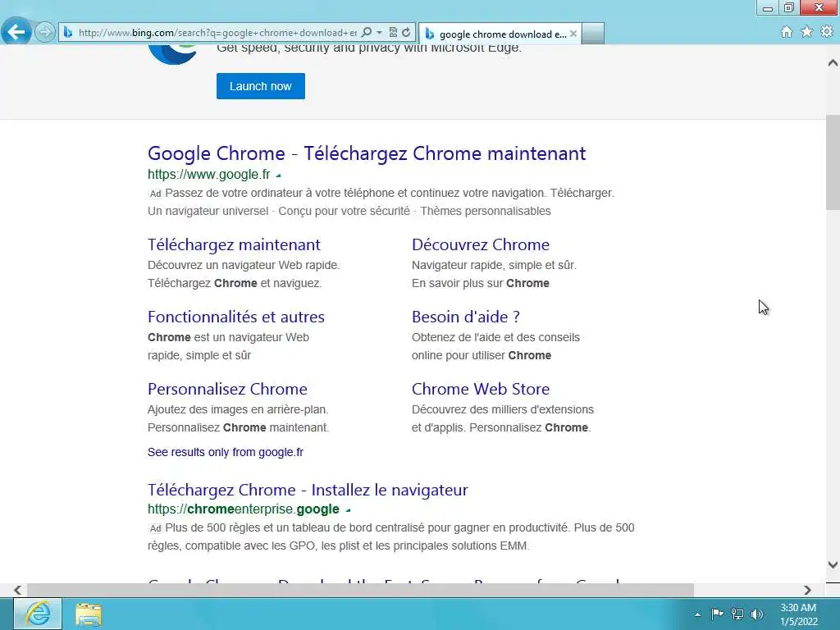Open the 'Découvrez Chrome' sitelink
Screen dimensions: 840x630
(481, 244)
